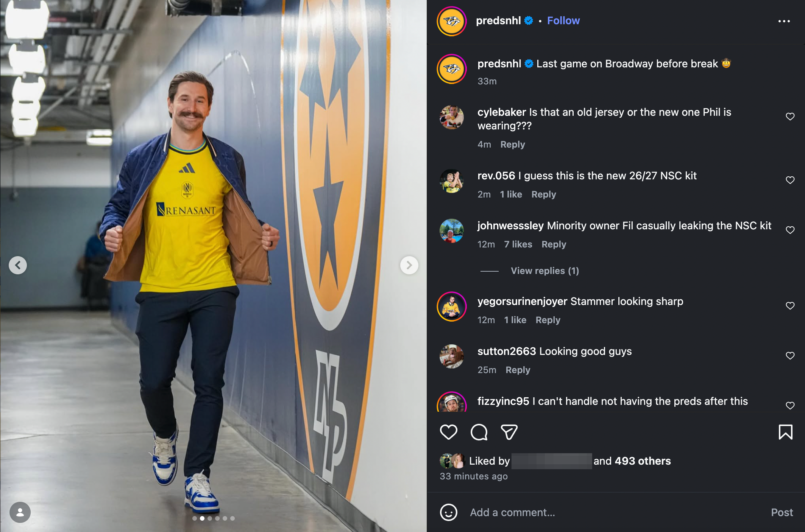Submit the comment with Post
This screenshot has width=805, height=532.
coord(782,512)
